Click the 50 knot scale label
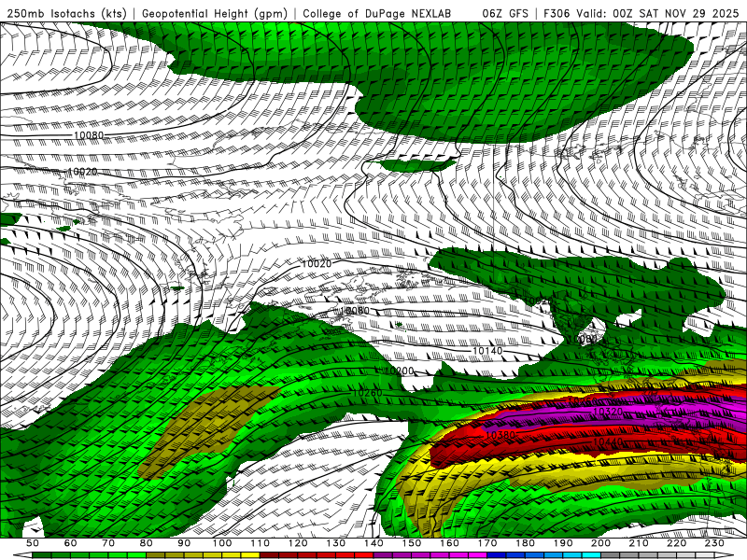This screenshot has width=747, height=560. pyautogui.click(x=33, y=543)
